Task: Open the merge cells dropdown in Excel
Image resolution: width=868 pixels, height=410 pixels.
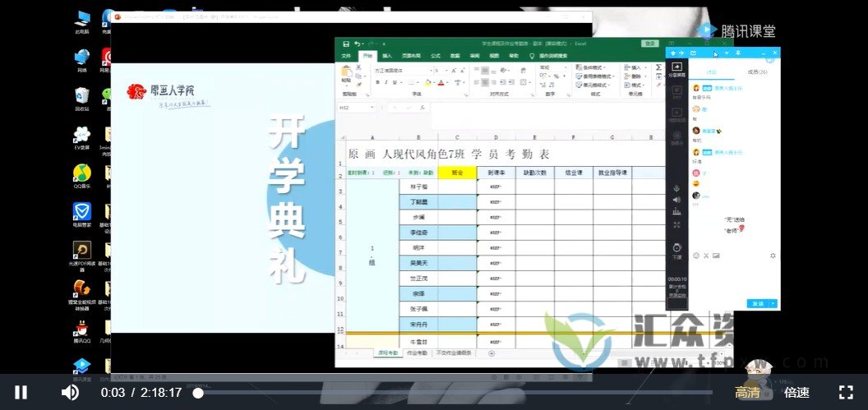Action: point(529,82)
